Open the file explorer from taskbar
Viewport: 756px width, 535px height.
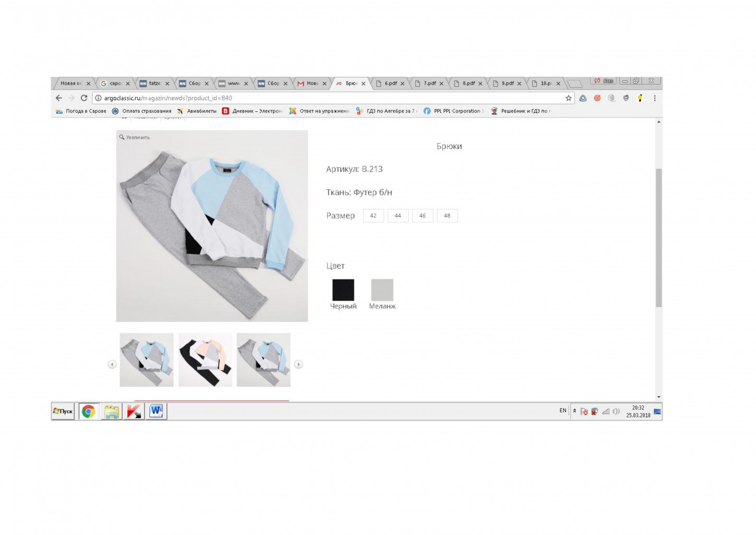coord(111,411)
